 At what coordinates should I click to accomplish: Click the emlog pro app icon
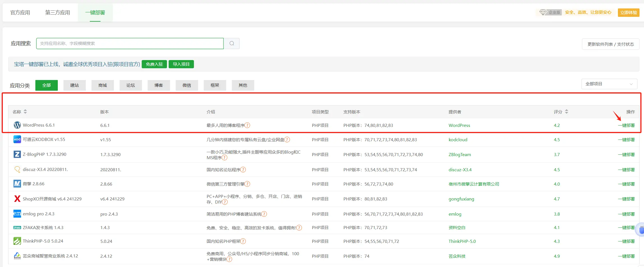pyautogui.click(x=17, y=214)
